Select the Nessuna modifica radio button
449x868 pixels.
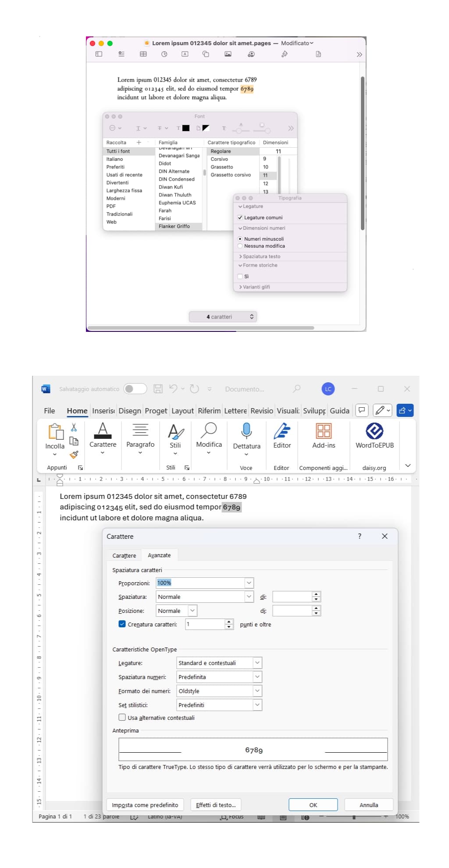click(x=240, y=246)
